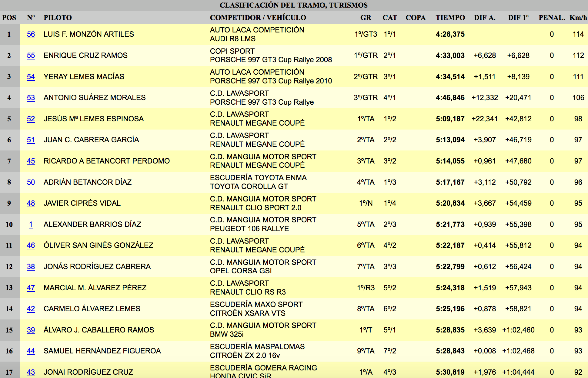Open entry number 54 link
The image size is (588, 378).
point(31,77)
